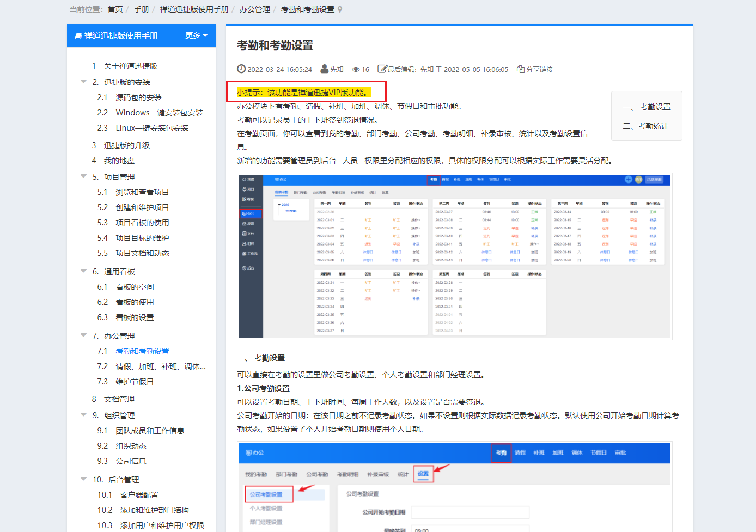Open 7.3 维护节假日 chapter

tap(134, 382)
